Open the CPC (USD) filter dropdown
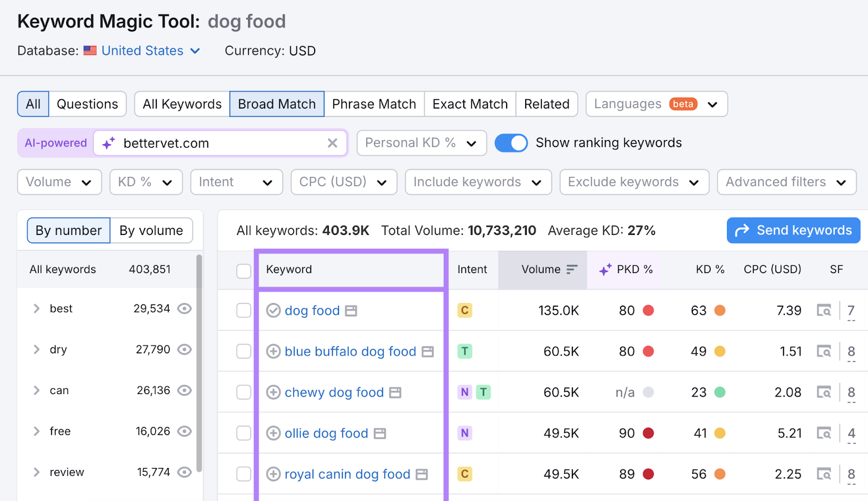This screenshot has width=868, height=501. pos(344,182)
